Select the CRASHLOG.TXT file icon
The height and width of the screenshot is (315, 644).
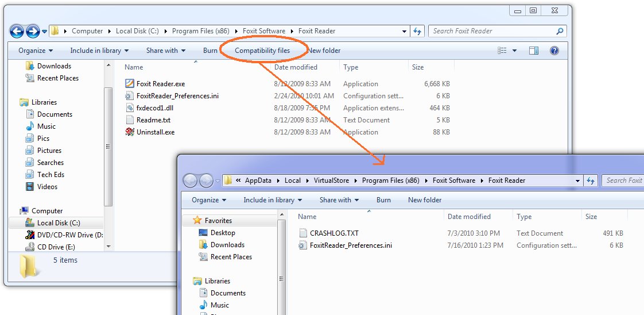click(x=303, y=233)
